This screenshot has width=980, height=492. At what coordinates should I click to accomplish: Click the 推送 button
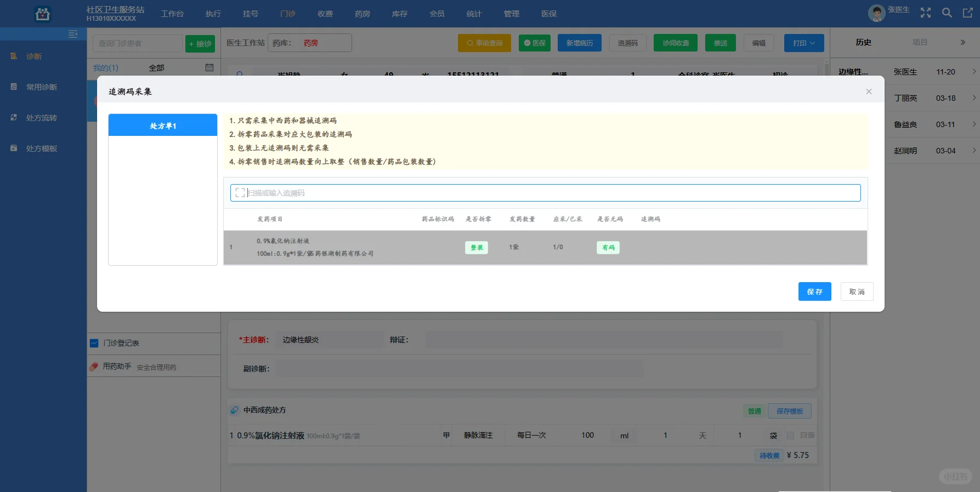[x=721, y=43]
